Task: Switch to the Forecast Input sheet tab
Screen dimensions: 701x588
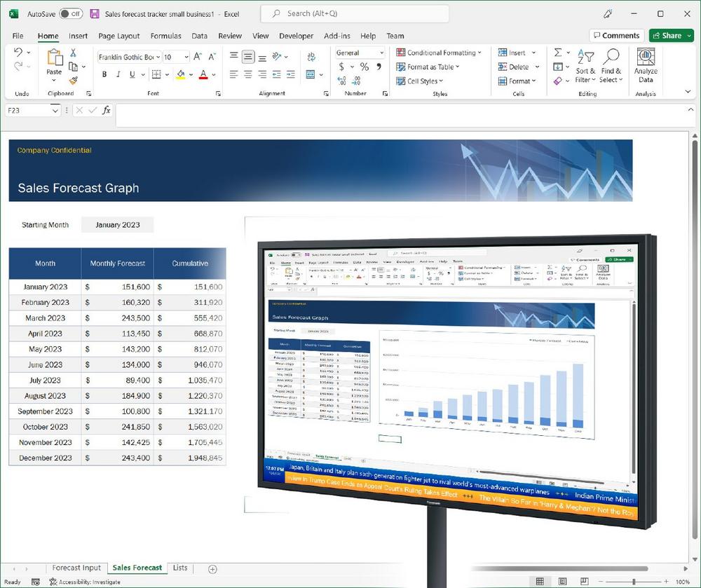Action: tap(76, 568)
